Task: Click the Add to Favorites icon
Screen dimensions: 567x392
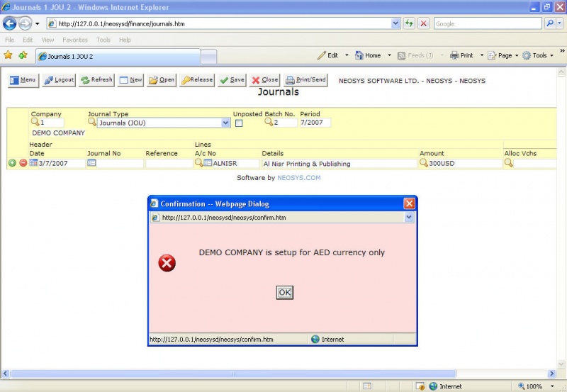Action: [23, 55]
